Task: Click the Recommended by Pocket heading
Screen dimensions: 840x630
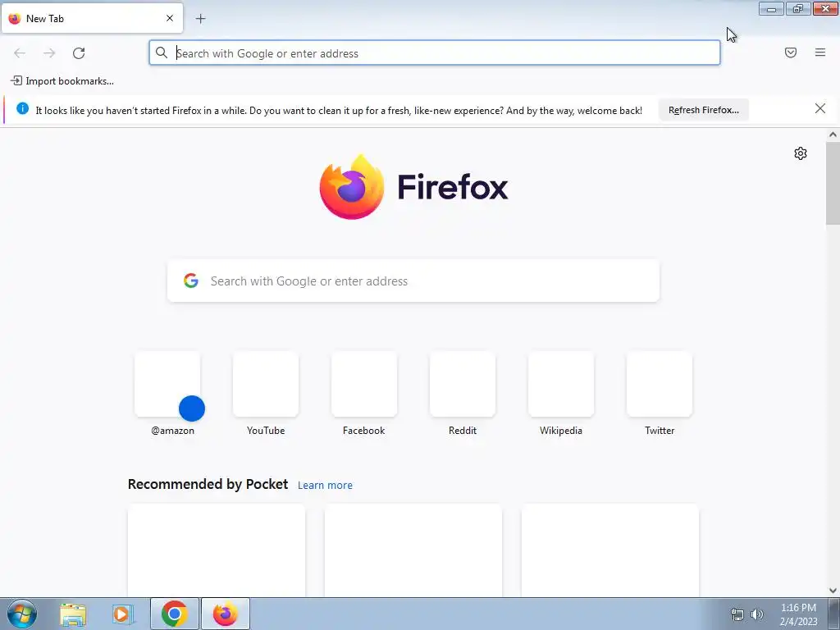Action: [x=208, y=484]
